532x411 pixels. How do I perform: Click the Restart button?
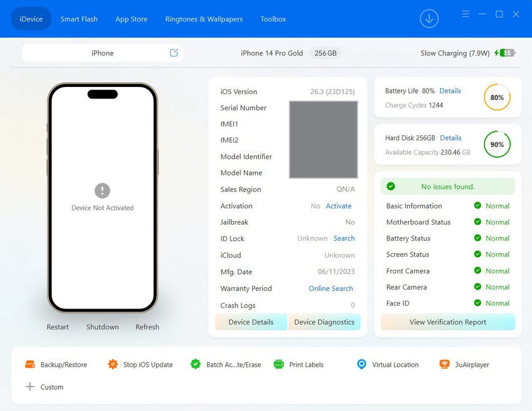(x=58, y=327)
